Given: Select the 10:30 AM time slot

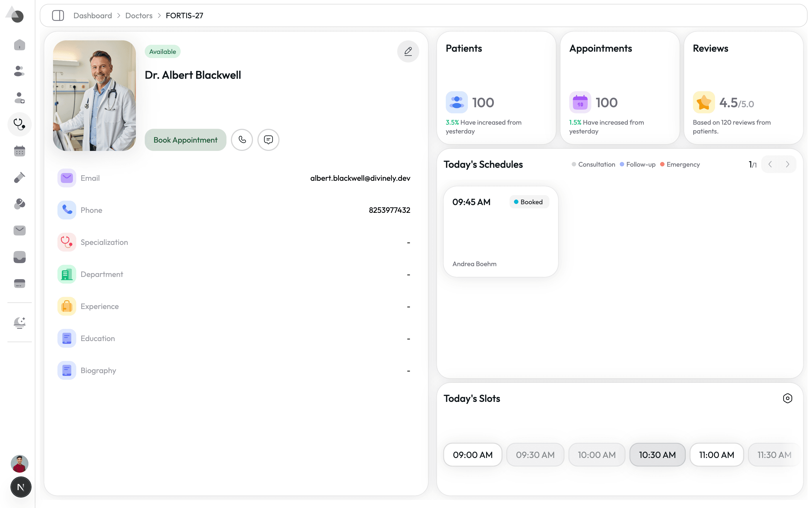Looking at the screenshot, I should click(x=657, y=455).
